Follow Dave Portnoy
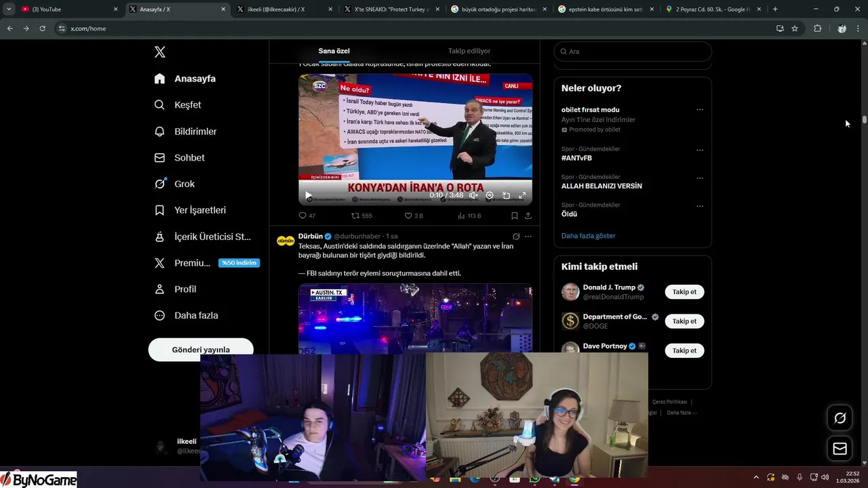The width and height of the screenshot is (868, 488). coord(684,350)
